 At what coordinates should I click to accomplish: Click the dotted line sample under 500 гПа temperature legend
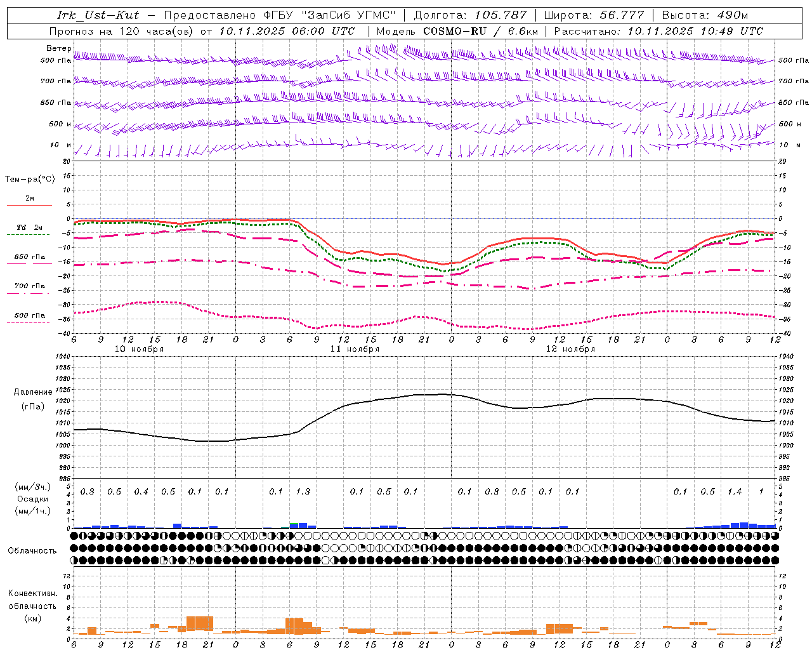(x=28, y=323)
